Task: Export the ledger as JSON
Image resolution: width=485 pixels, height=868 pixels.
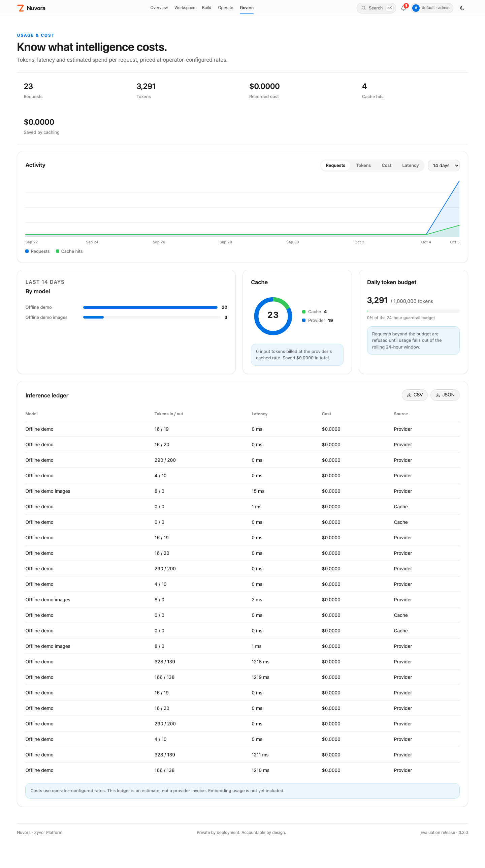Action: [445, 395]
